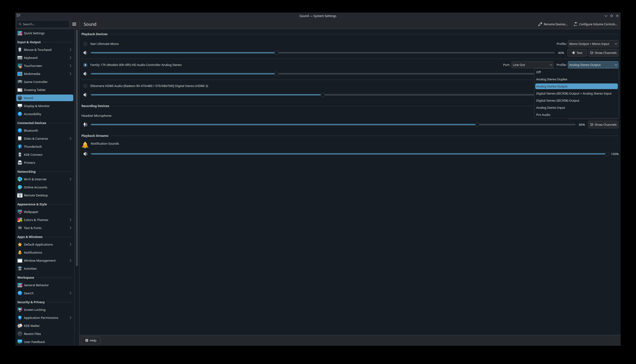
Task: Mute the Nari Ultimate Mono speaker icon
Action: pyautogui.click(x=85, y=53)
